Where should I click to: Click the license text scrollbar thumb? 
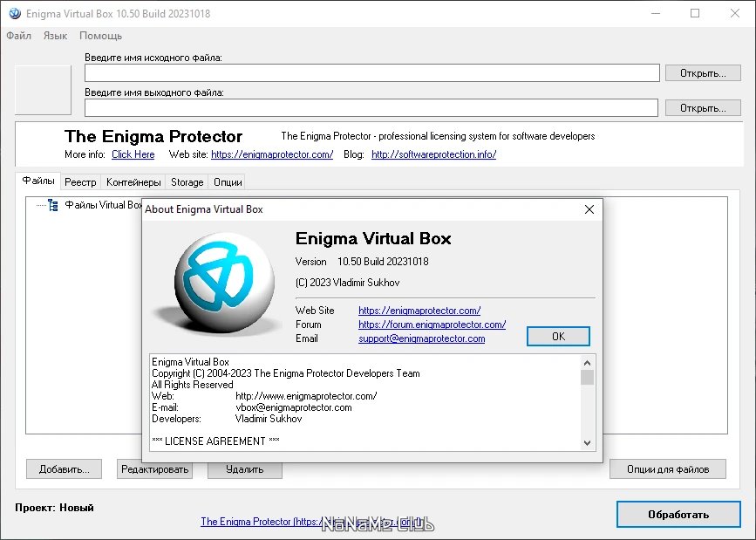[x=587, y=378]
